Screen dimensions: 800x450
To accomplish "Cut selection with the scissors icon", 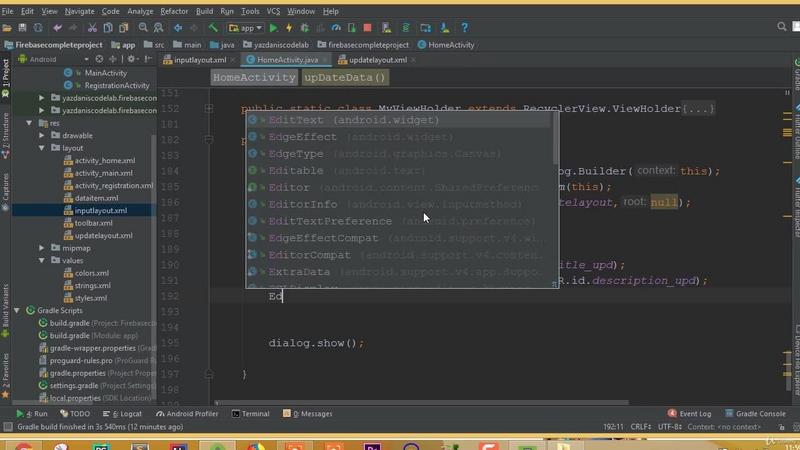I will [92, 28].
